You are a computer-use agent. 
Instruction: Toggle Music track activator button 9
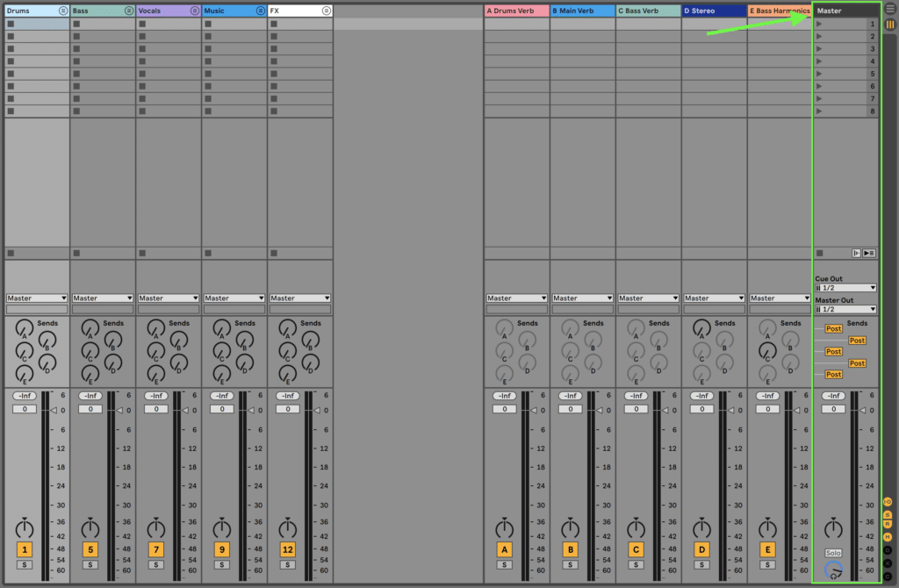pyautogui.click(x=222, y=549)
